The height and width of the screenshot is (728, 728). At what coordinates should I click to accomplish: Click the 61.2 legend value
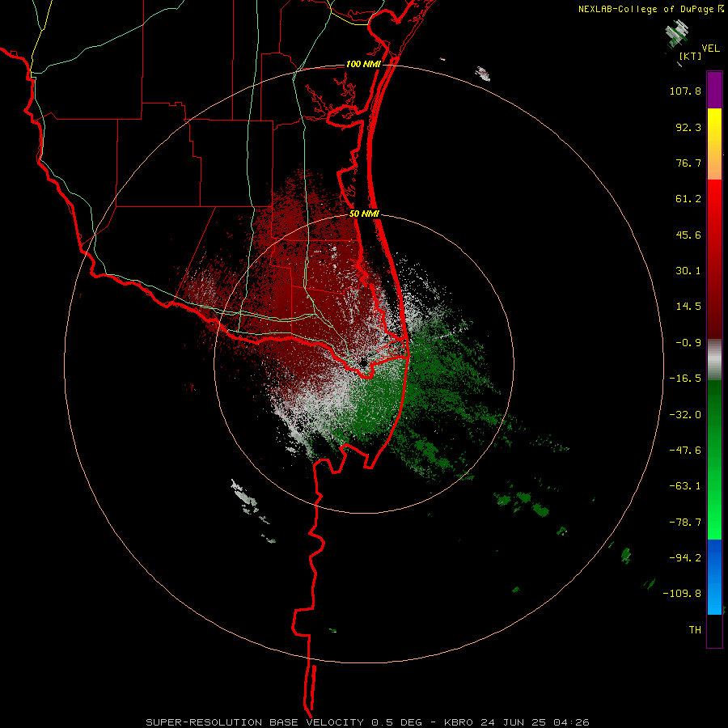click(x=688, y=199)
